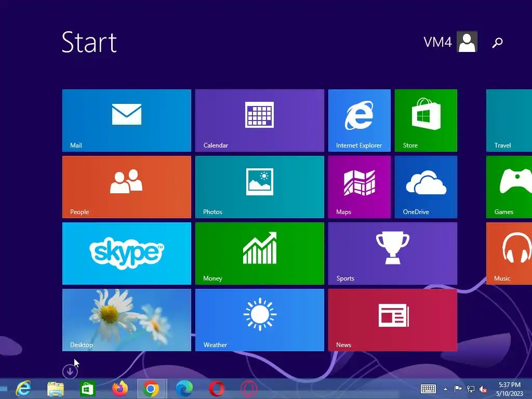This screenshot has height=399, width=532.
Task: Open the Calendar tile
Action: 260,121
